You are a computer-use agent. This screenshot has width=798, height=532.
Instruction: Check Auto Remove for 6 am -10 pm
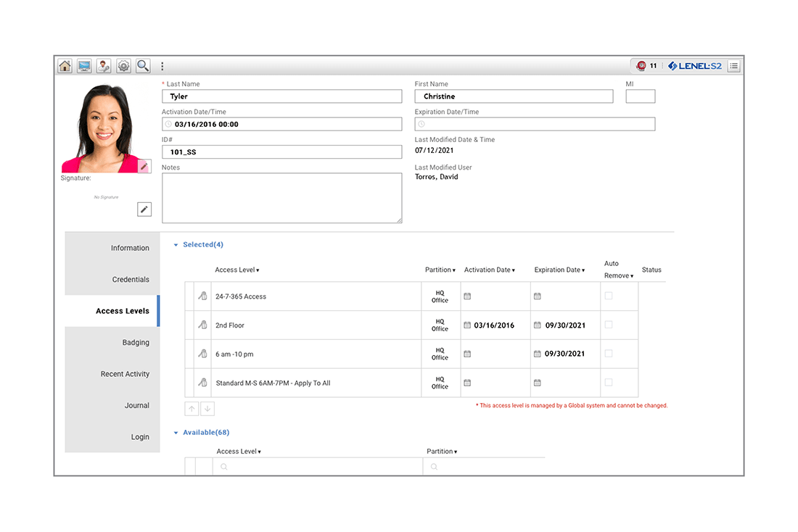point(609,354)
